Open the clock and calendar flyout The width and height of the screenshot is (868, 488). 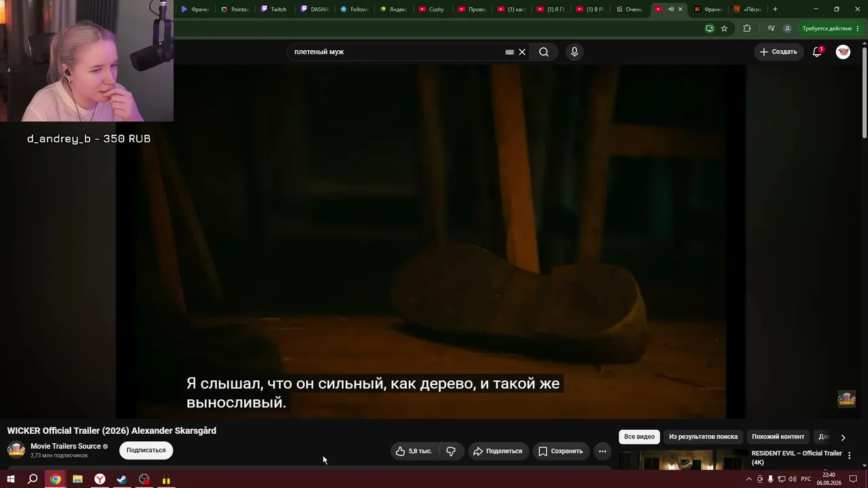[829, 479]
